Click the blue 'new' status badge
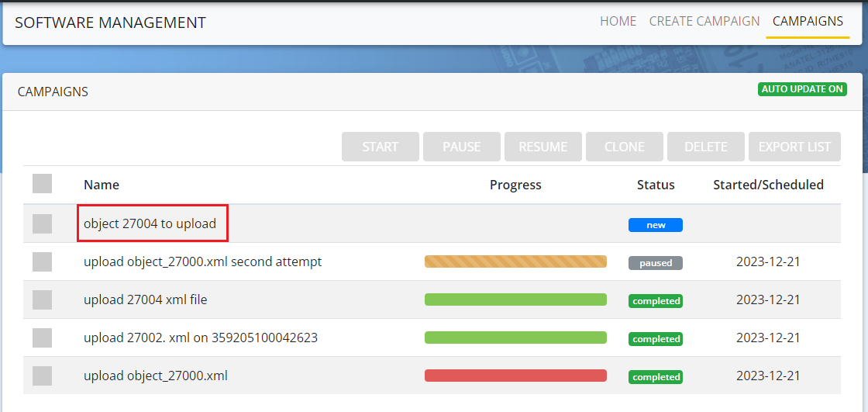 [x=656, y=225]
